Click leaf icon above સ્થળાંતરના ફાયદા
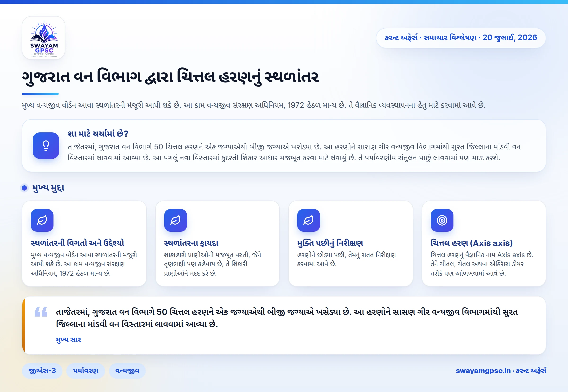 pyautogui.click(x=176, y=220)
